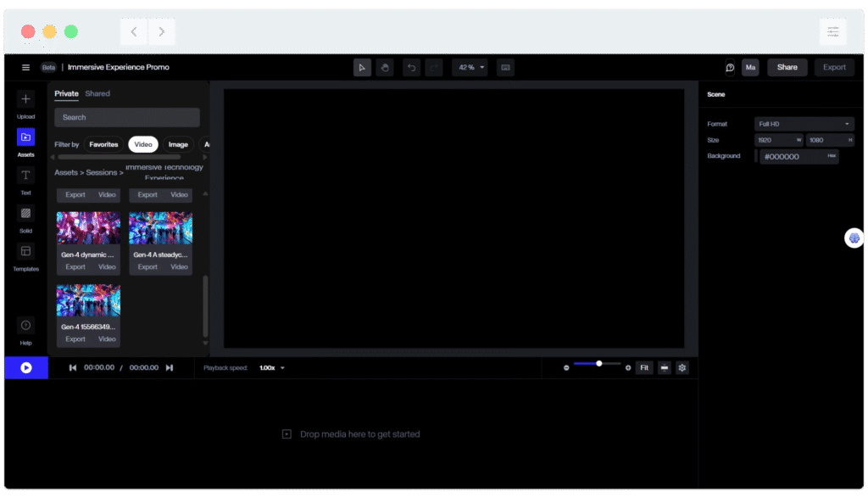Open the Full HD format dropdown
The height and width of the screenshot is (498, 868).
[x=804, y=123]
